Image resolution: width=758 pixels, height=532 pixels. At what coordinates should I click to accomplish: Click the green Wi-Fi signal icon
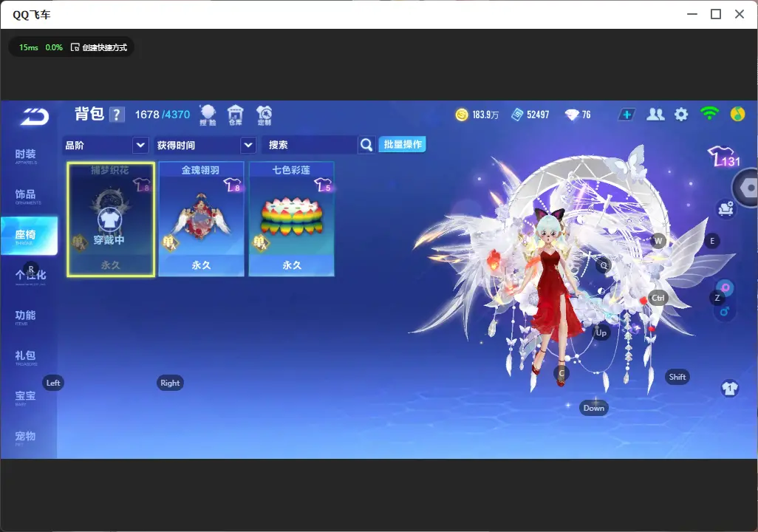coord(709,114)
